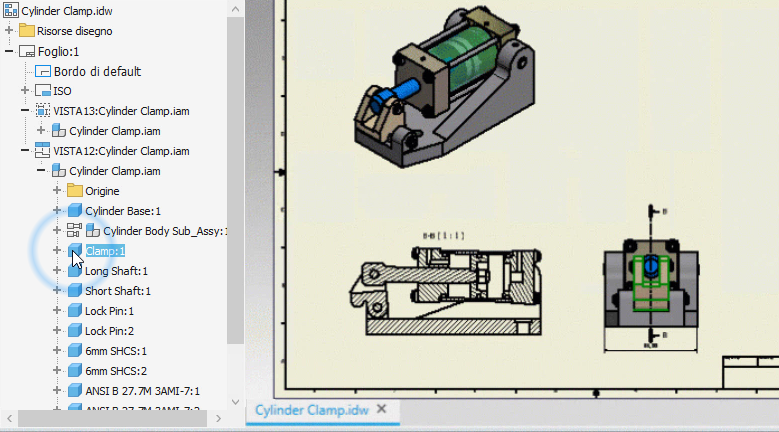
Task: Click the Lock Pin:2 part icon
Action: click(75, 331)
